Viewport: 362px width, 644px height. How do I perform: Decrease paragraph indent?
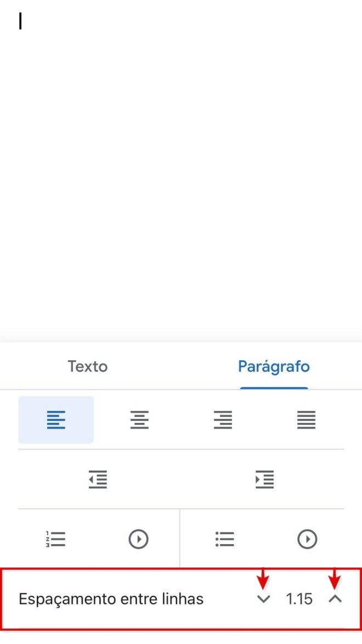click(98, 479)
